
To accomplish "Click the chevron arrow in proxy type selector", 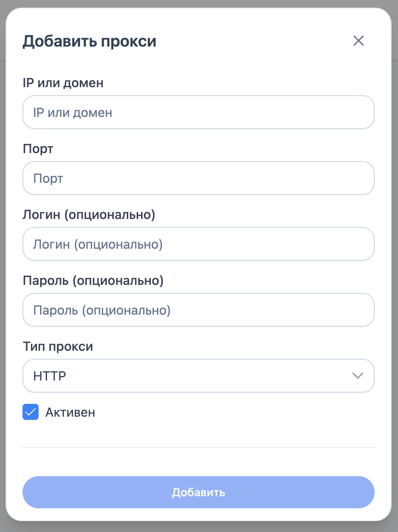I will click(357, 376).
